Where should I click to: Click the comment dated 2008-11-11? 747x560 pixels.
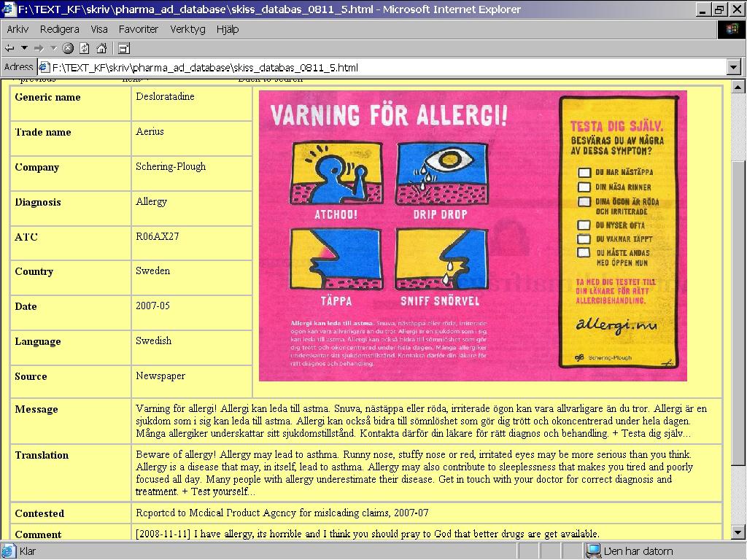pos(368,534)
